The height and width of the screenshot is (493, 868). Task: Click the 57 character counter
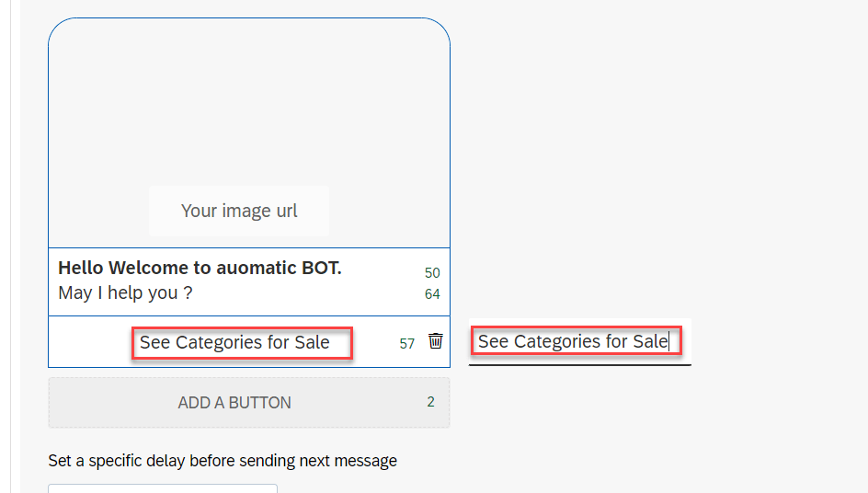406,343
